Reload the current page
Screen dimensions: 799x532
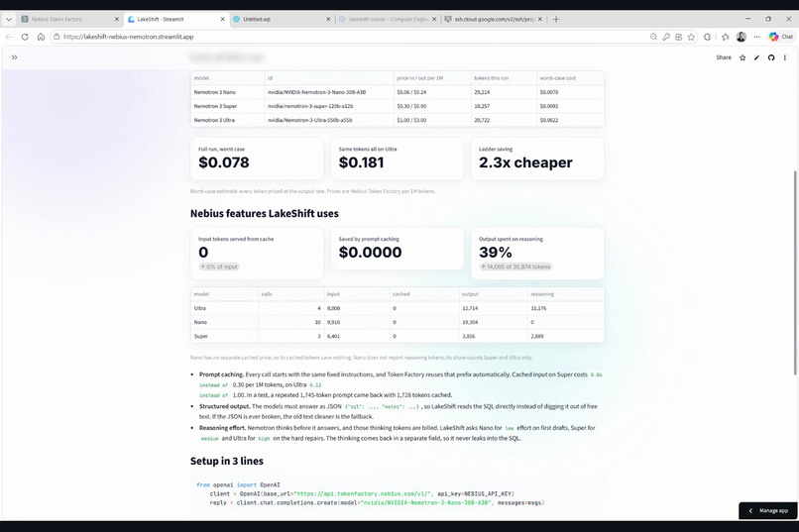pos(25,37)
